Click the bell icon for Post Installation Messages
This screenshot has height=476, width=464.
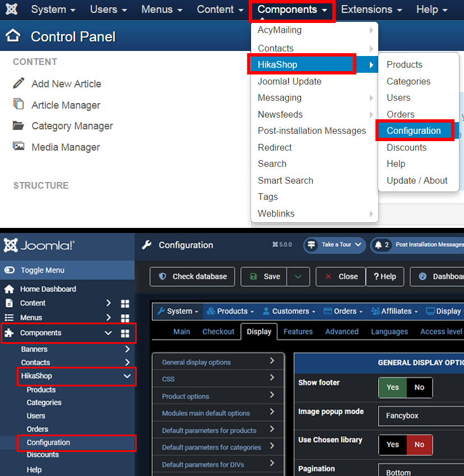pos(378,245)
